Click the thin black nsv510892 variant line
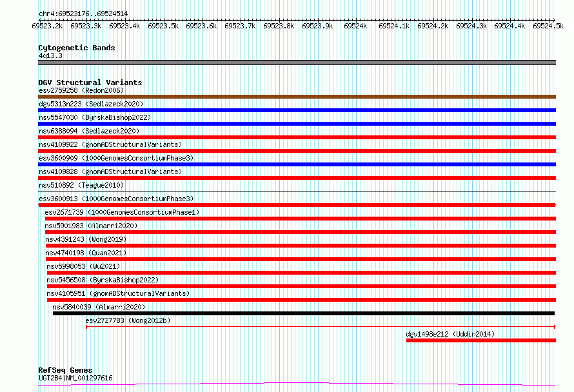Screen dimensions: 574x392 297,191
